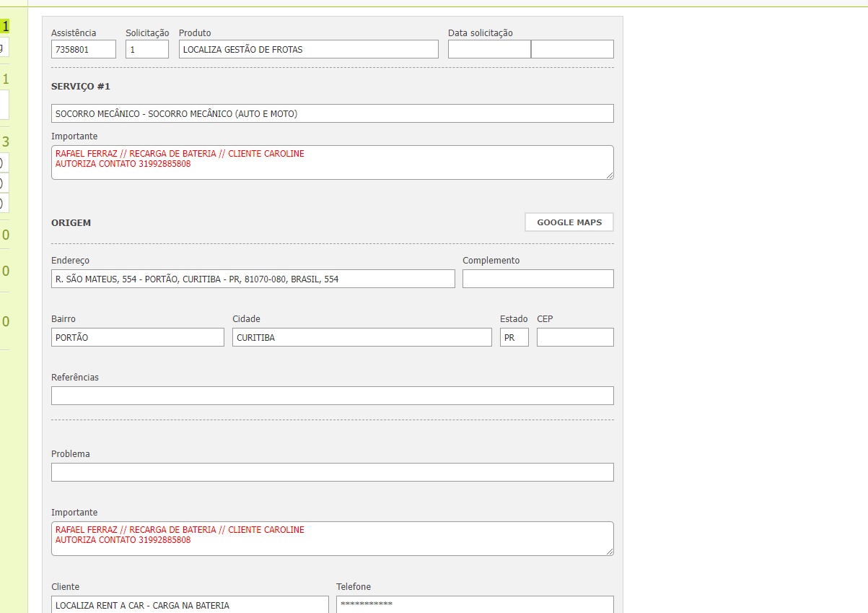Focus the second Data solicitação box

(572, 49)
